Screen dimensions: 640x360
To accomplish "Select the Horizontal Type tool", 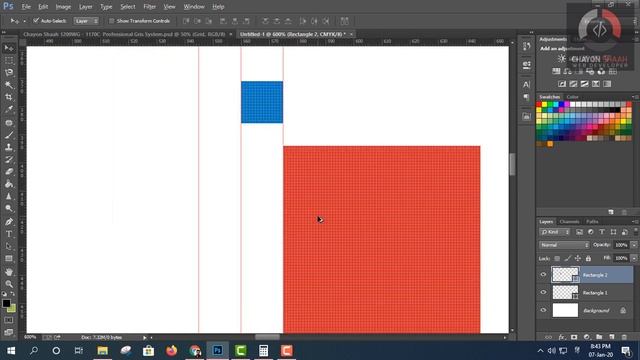I will pos(9,234).
